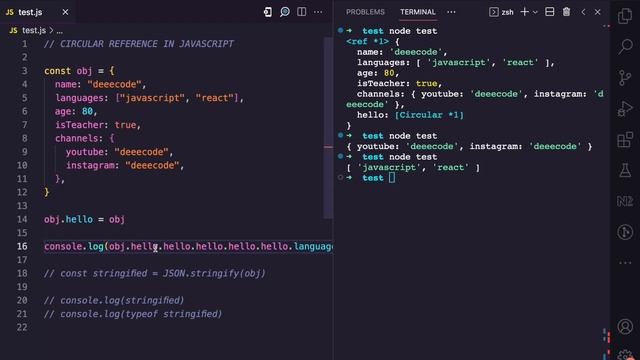Show additional activity bar views ellipsis
Screen dimensions: 640x360
pyautogui.click(x=625, y=263)
